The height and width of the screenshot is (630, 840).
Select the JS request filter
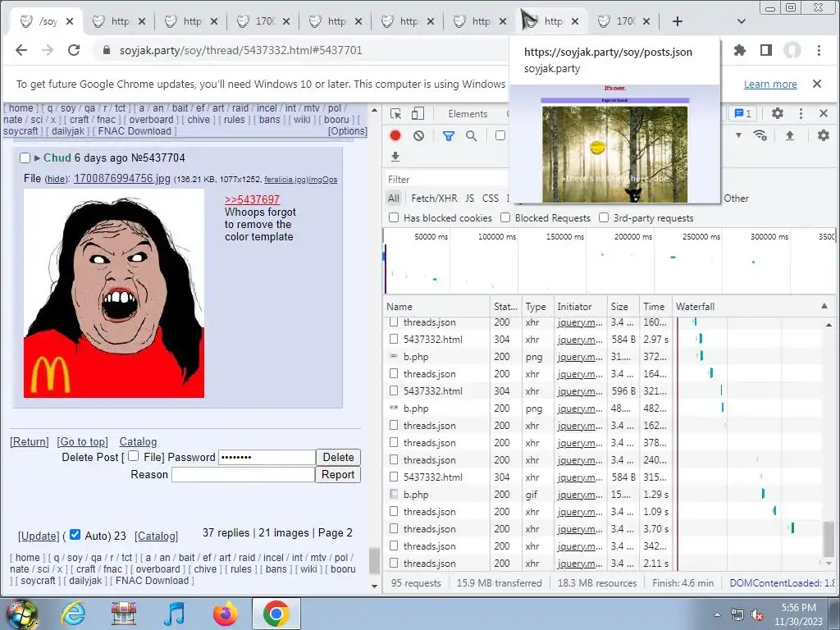pyautogui.click(x=470, y=199)
